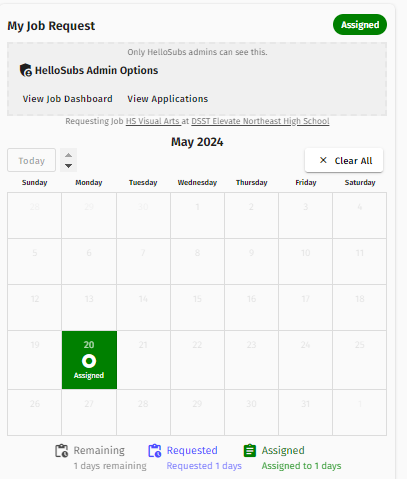
Task: Select Sunday May 19 calendar cell
Action: coord(35,360)
